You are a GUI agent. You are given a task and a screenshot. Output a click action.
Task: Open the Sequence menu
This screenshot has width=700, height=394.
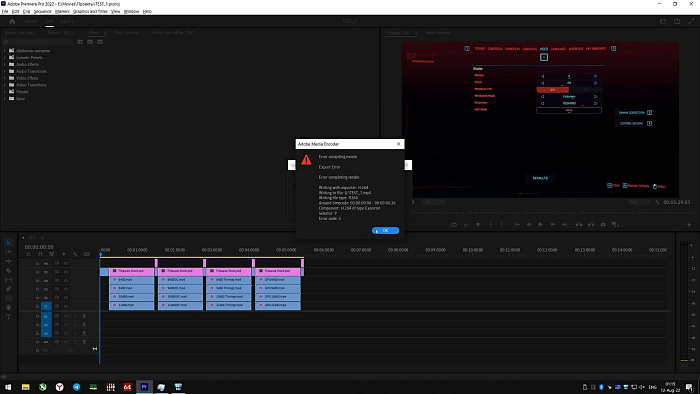tap(42, 11)
